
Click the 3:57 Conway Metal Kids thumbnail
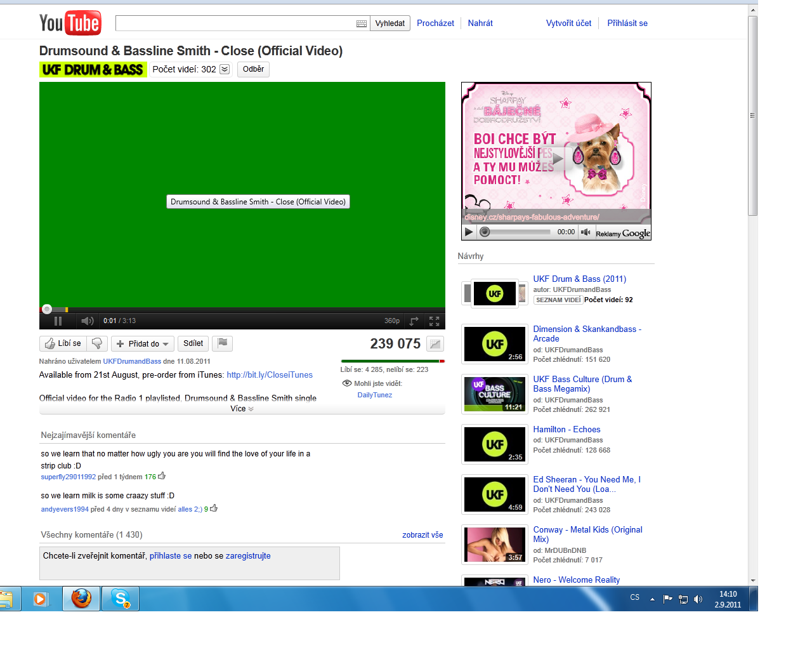(x=495, y=545)
